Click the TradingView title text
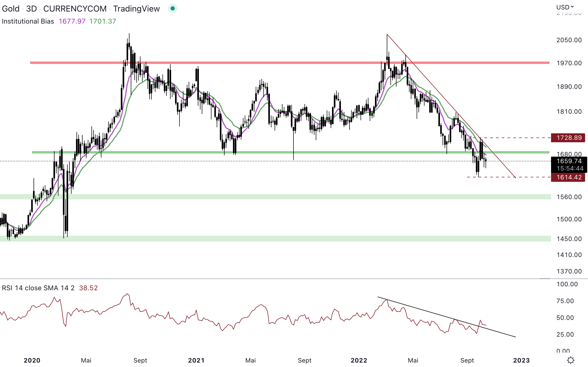This screenshot has width=588, height=367. coord(136,9)
